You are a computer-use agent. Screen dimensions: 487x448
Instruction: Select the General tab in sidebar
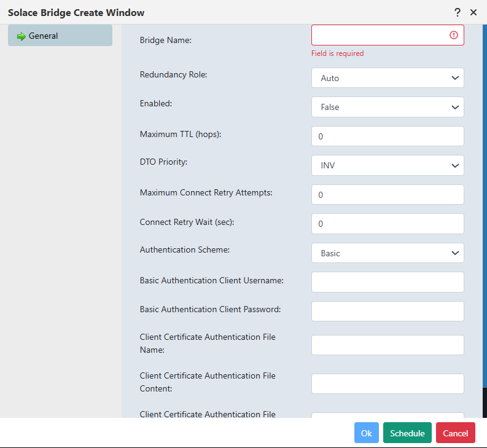[x=60, y=36]
